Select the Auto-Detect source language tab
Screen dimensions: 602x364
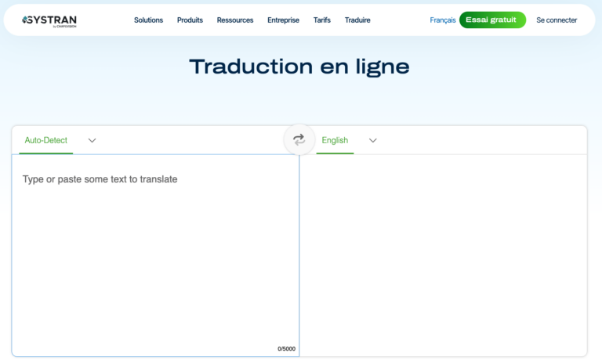(x=45, y=141)
